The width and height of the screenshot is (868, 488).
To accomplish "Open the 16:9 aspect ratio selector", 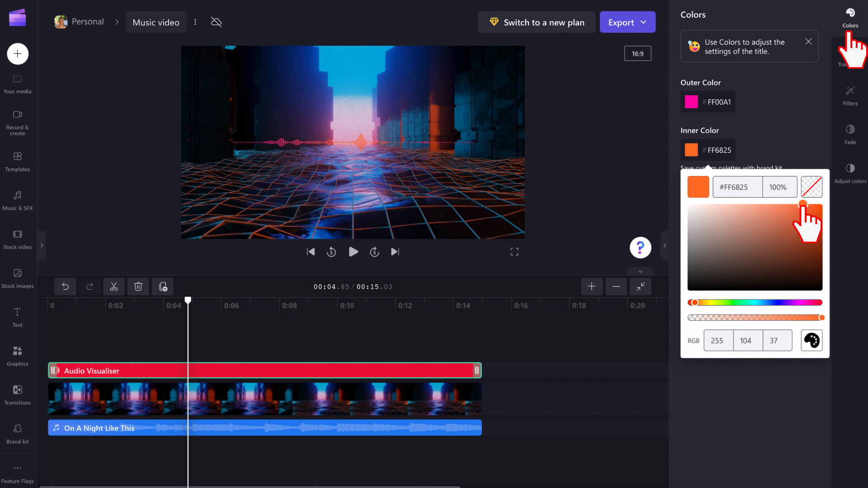I will [x=637, y=53].
